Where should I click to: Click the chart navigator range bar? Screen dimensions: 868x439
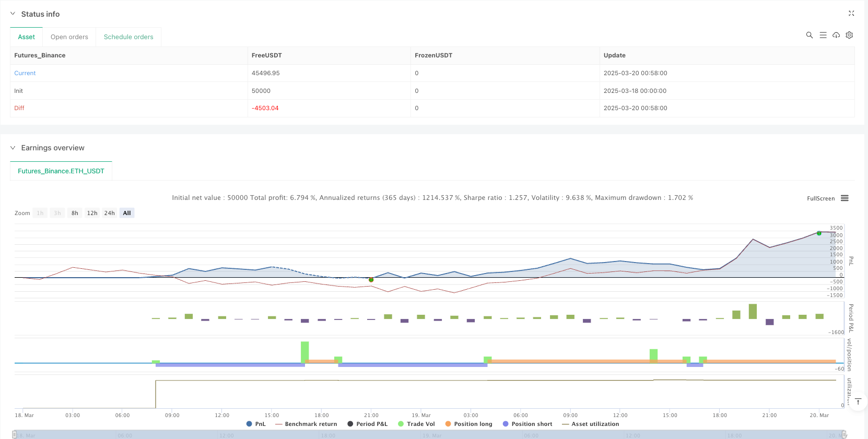(x=429, y=434)
